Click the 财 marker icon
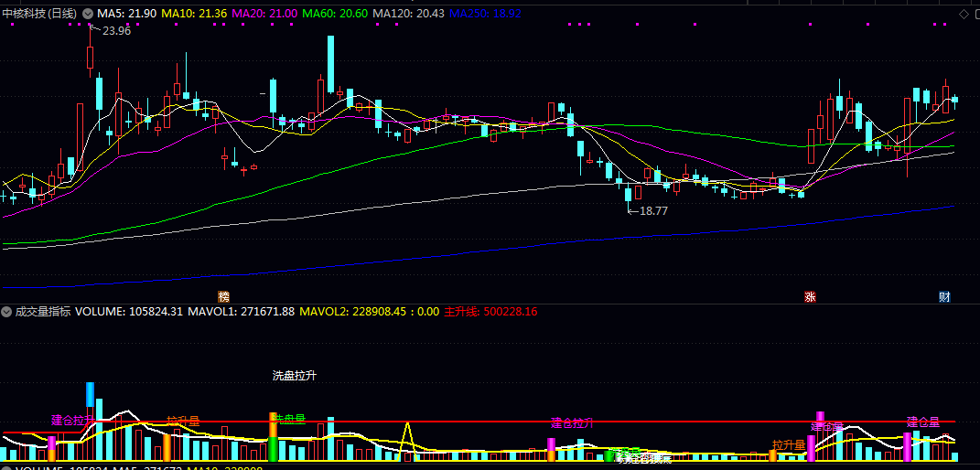Viewport: 980px width, 470px height. tap(944, 296)
